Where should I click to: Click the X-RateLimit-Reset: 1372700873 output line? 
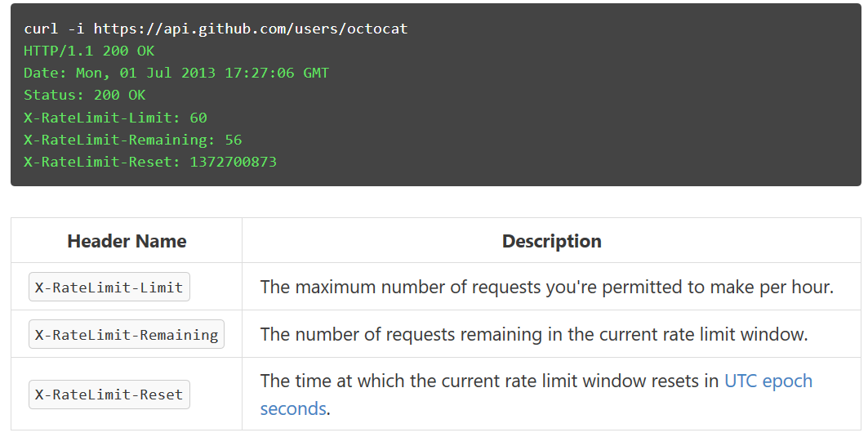point(150,162)
